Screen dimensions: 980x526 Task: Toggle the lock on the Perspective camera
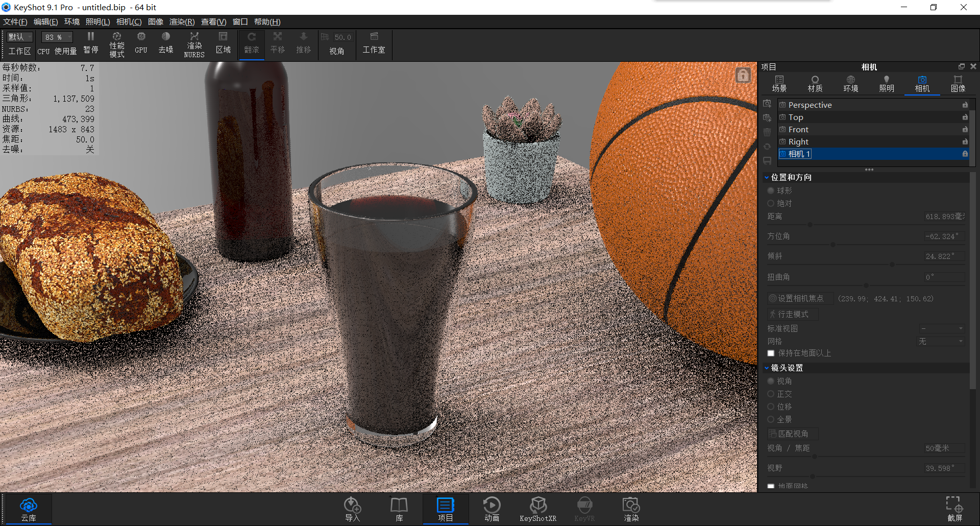pyautogui.click(x=965, y=105)
